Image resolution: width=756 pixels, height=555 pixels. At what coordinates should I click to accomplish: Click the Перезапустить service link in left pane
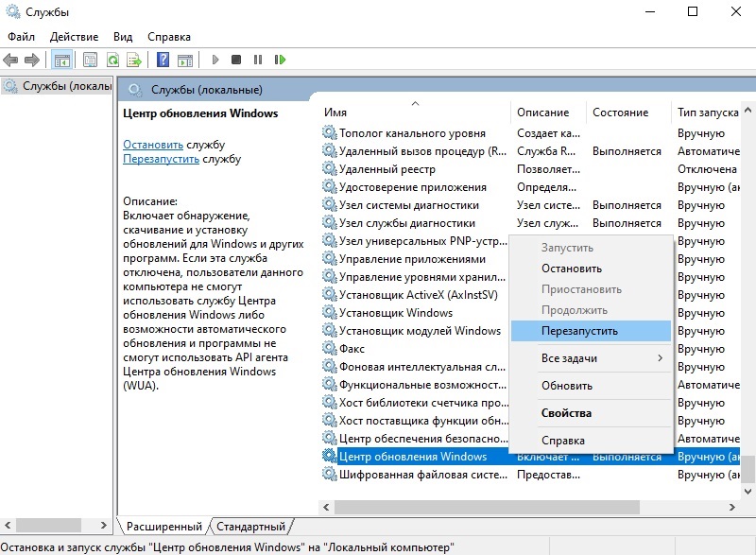[161, 159]
